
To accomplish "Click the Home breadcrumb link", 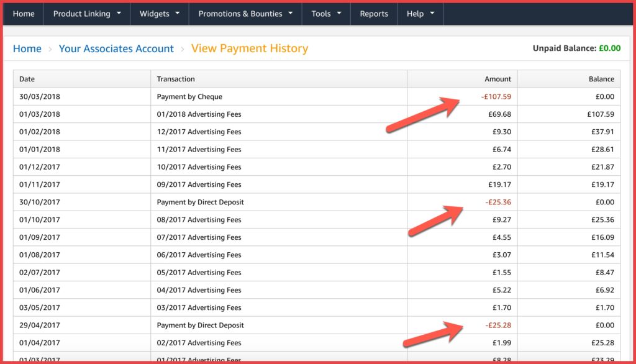I will (x=27, y=48).
